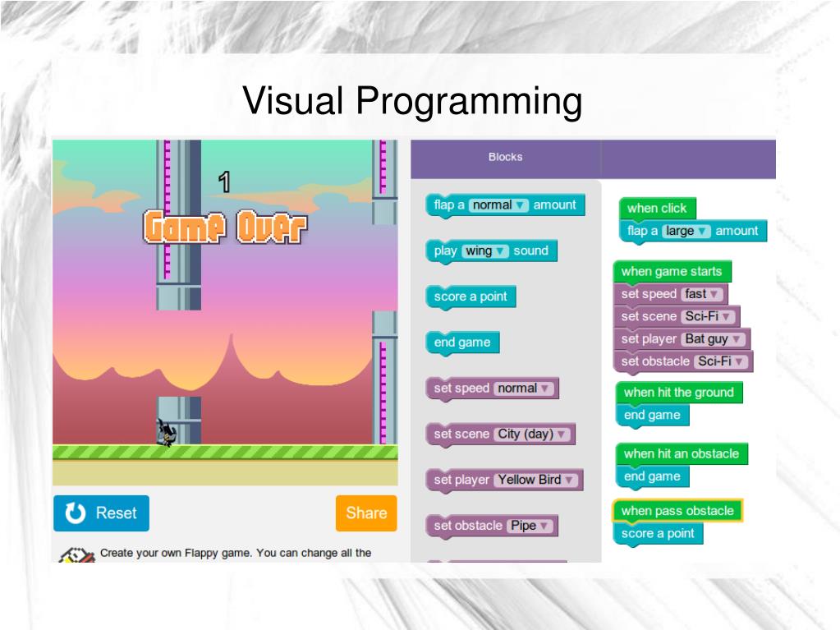This screenshot has width=840, height=630.
Task: Click the Flappy bird icon beside instructions
Action: [x=76, y=555]
